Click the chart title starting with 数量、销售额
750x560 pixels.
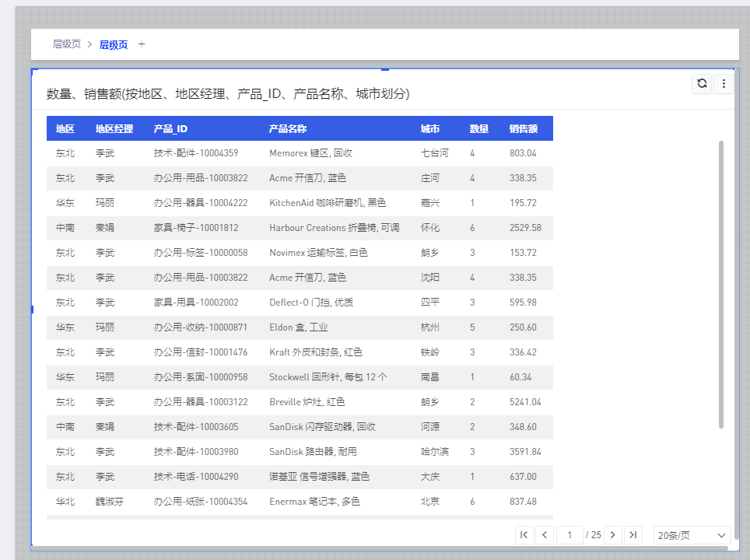coord(228,94)
